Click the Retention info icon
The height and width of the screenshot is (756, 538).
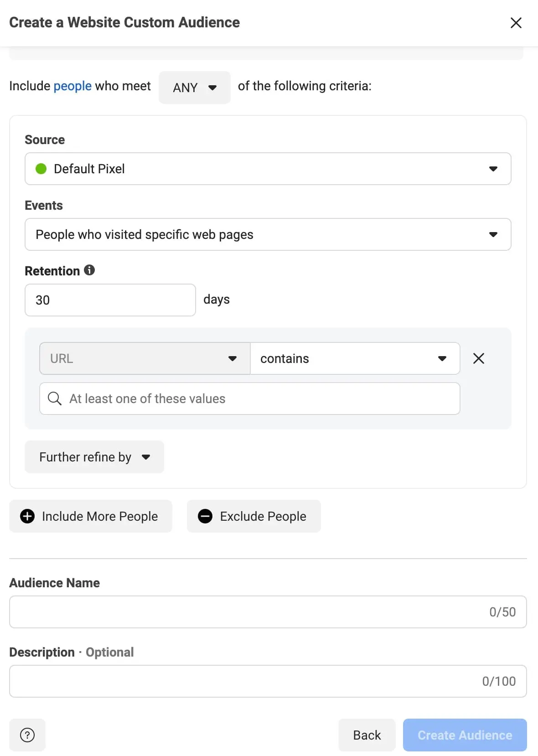(x=89, y=270)
